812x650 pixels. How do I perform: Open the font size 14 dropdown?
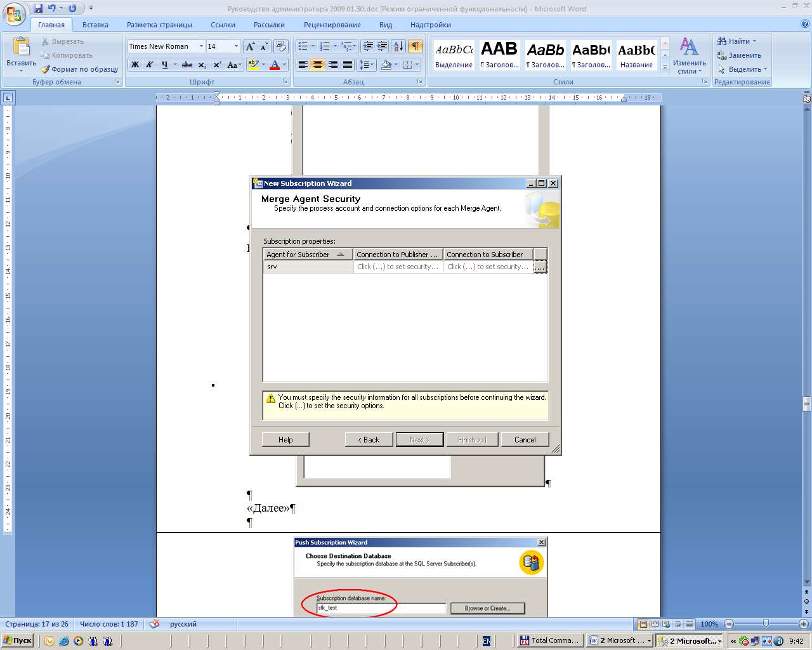(236, 46)
